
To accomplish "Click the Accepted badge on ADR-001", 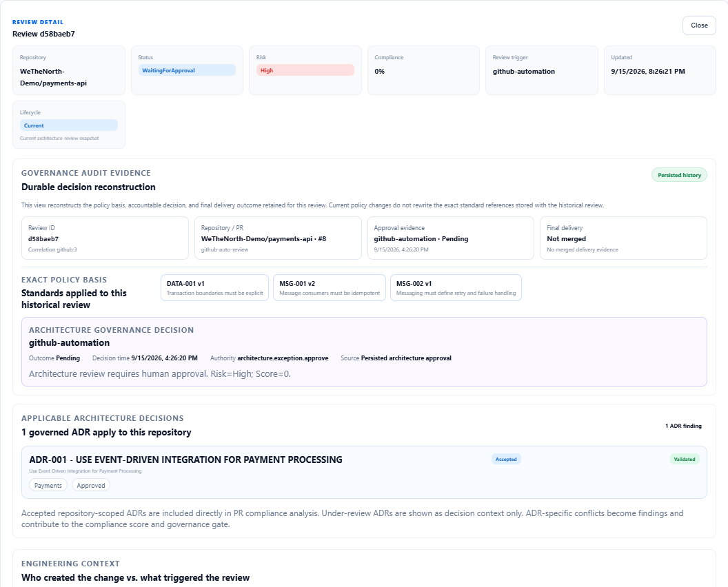I will [506, 459].
